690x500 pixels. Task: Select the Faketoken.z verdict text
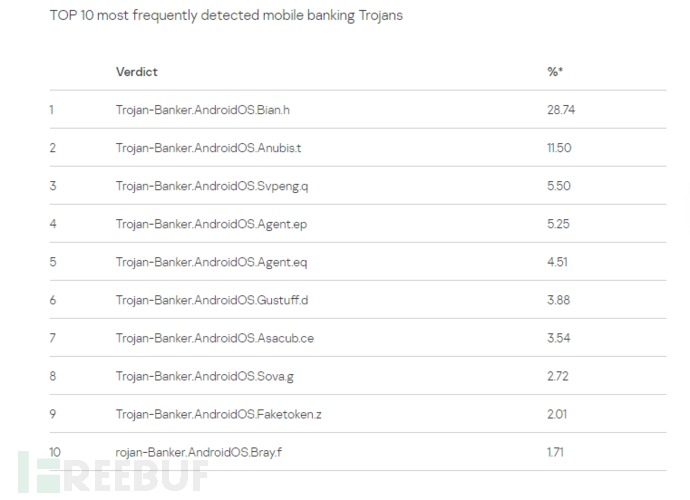point(216,414)
